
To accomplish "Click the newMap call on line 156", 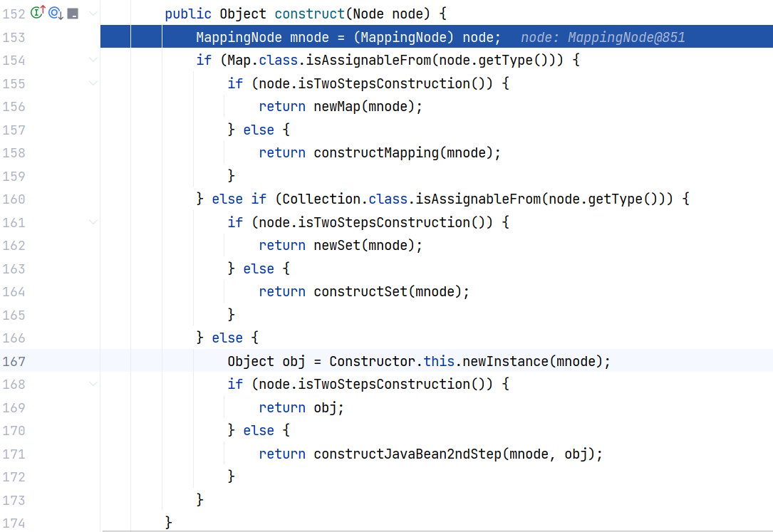I will (337, 106).
